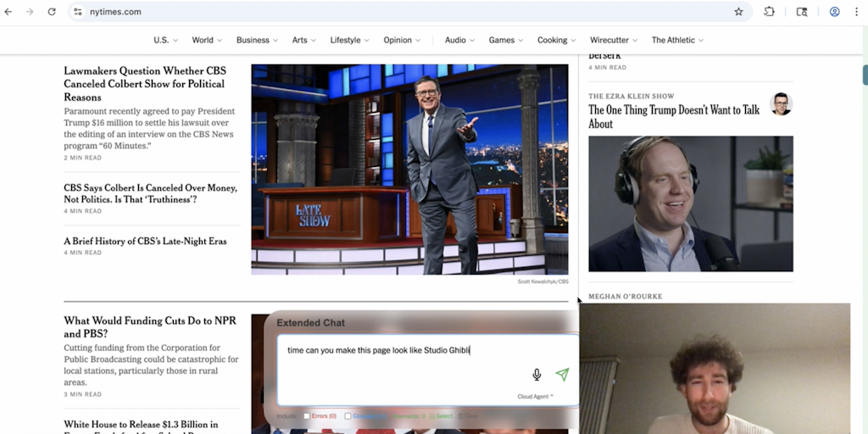Click the Select elements button in chat
The width and height of the screenshot is (868, 434).
[x=441, y=416]
